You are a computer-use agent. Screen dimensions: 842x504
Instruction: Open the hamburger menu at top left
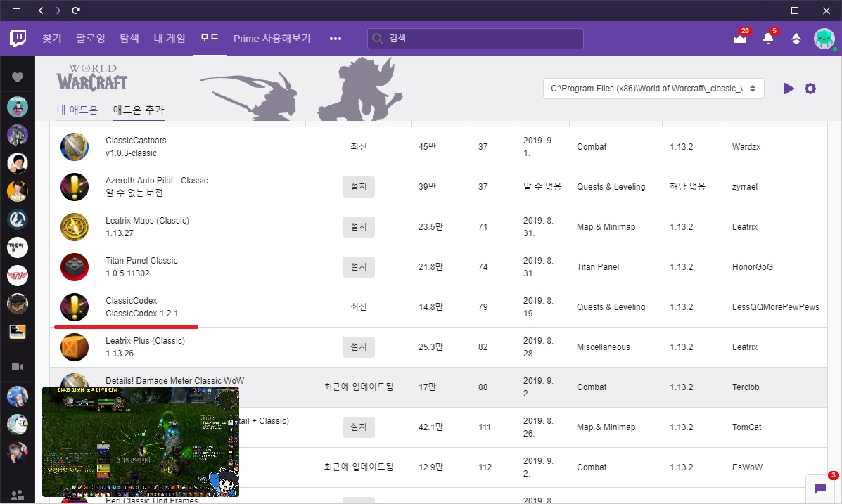point(16,11)
